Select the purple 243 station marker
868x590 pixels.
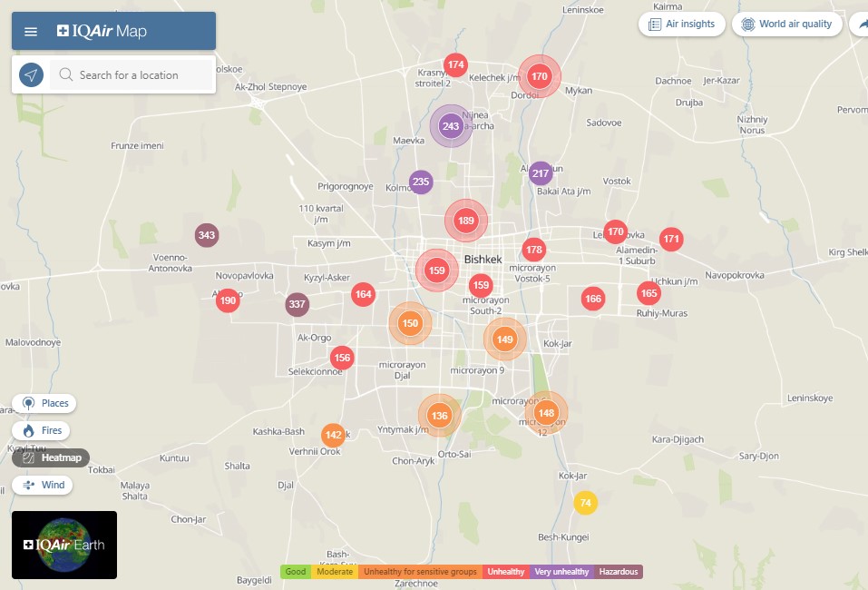pyautogui.click(x=451, y=126)
